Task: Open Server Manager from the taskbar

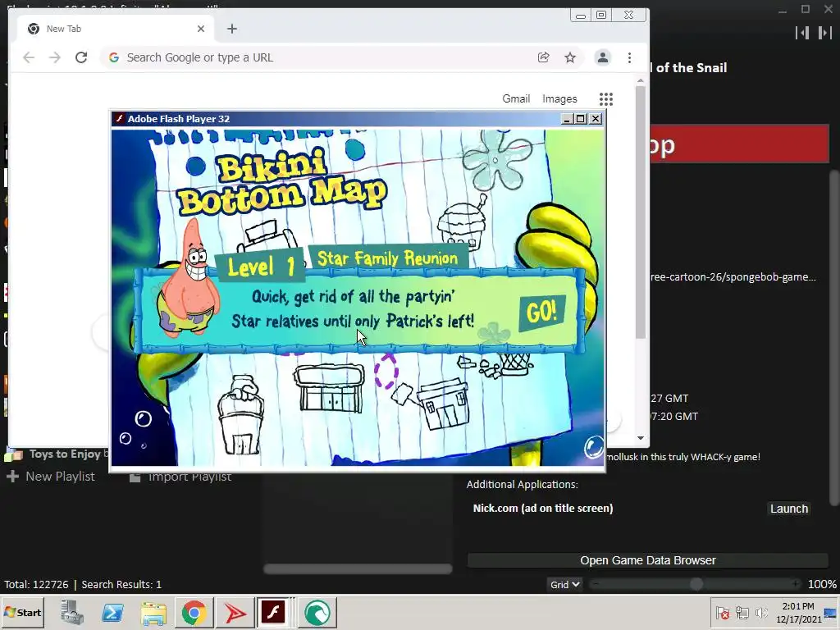Action: point(72,612)
